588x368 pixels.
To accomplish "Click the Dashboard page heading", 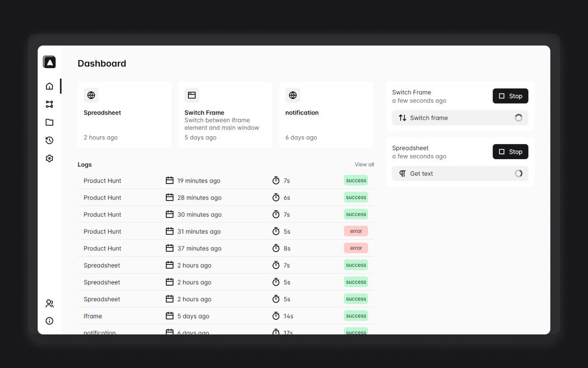I will click(102, 63).
